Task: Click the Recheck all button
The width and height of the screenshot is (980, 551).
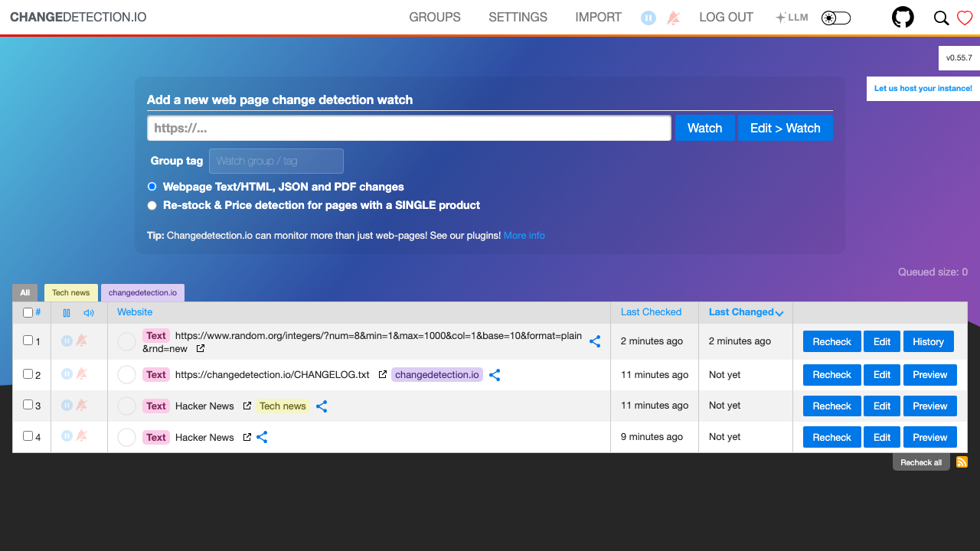Action: pyautogui.click(x=921, y=462)
